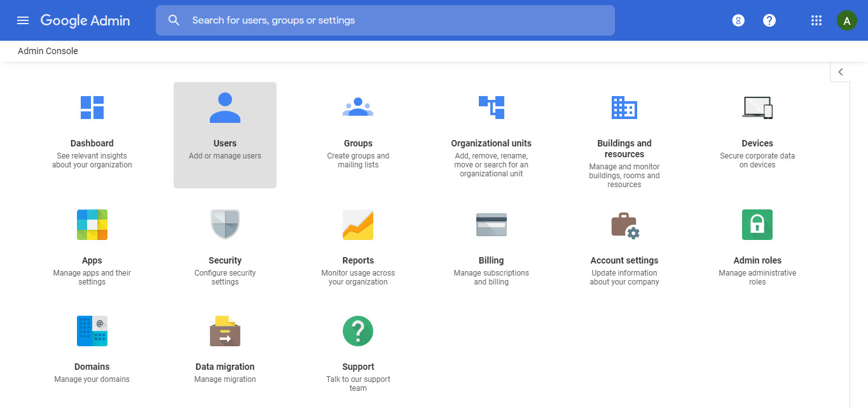The width and height of the screenshot is (868, 408).
Task: Open the Domains building icon
Action: tap(92, 331)
